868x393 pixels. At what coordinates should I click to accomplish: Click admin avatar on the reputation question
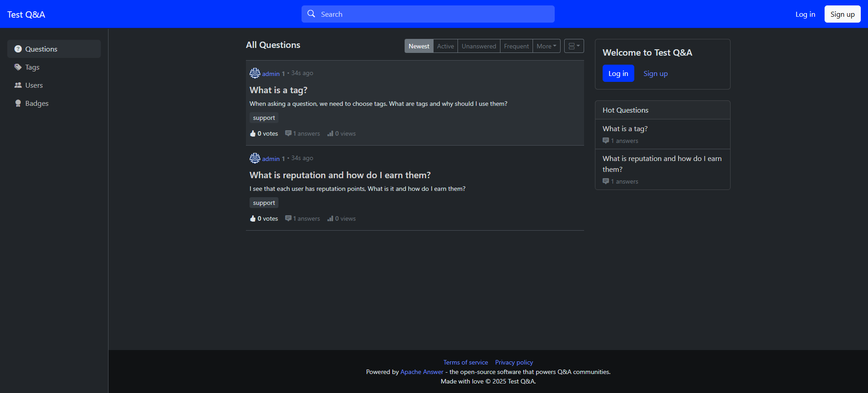[255, 158]
